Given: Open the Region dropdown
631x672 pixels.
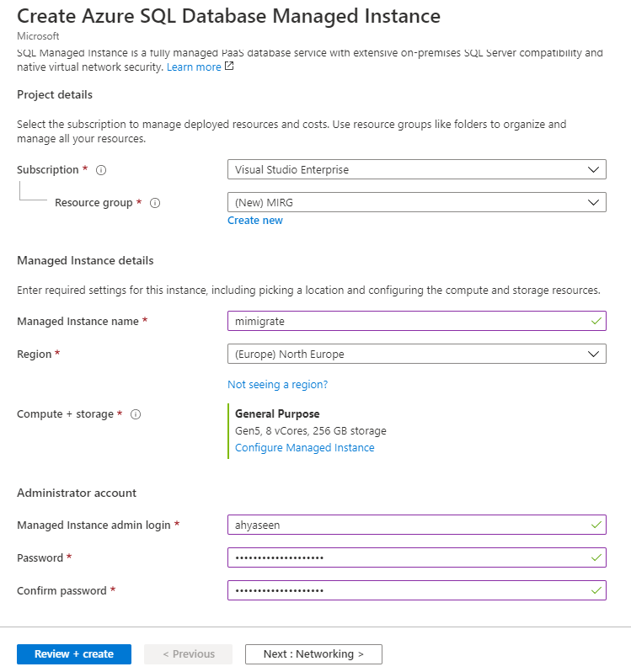Looking at the screenshot, I should [416, 354].
